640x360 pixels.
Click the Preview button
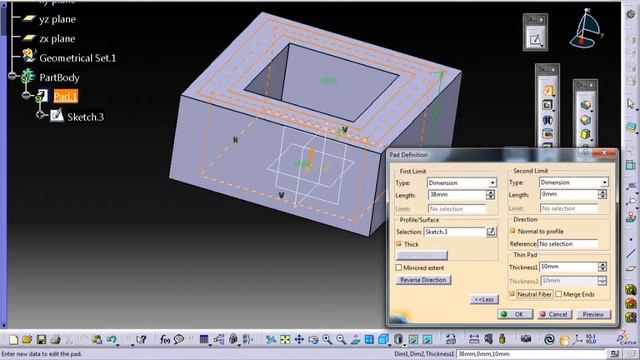[x=593, y=314]
